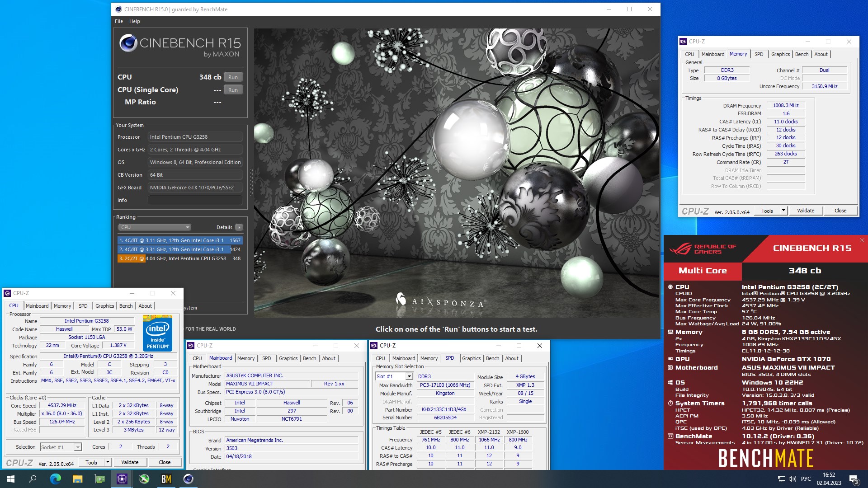This screenshot has height=488, width=868.
Task: Select ranking row with score 1424
Action: click(180, 249)
